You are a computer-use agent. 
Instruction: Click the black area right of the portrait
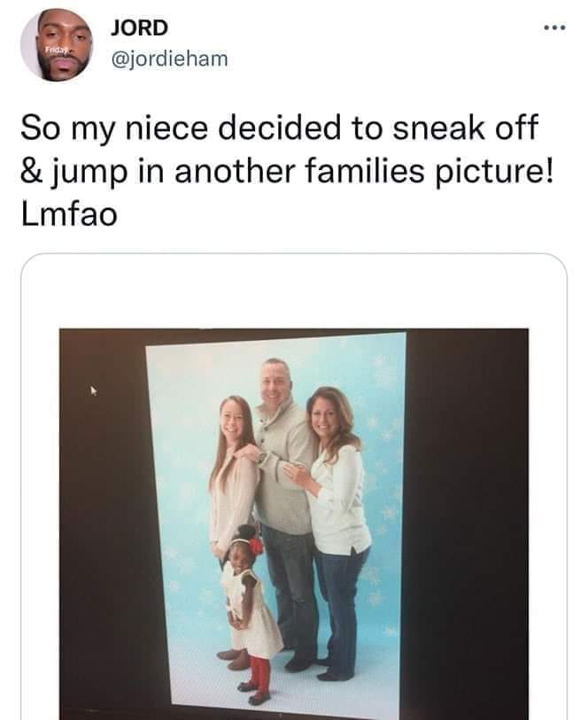pos(467,531)
